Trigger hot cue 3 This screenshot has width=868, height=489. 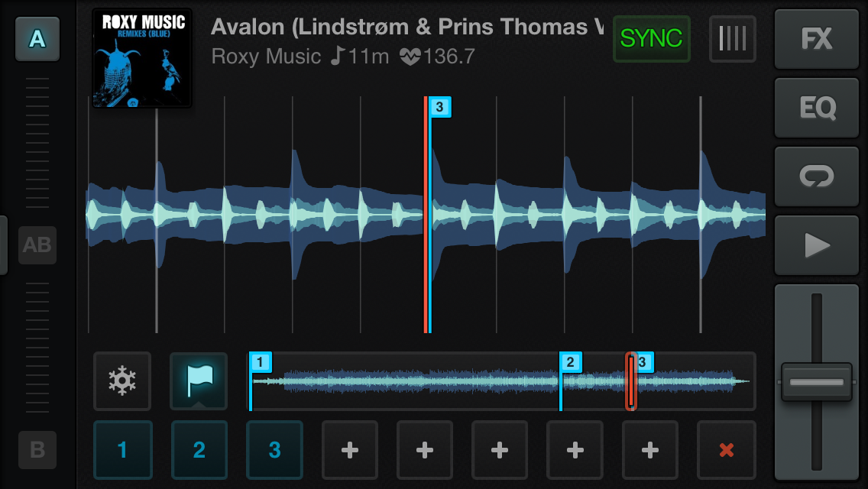pos(274,450)
